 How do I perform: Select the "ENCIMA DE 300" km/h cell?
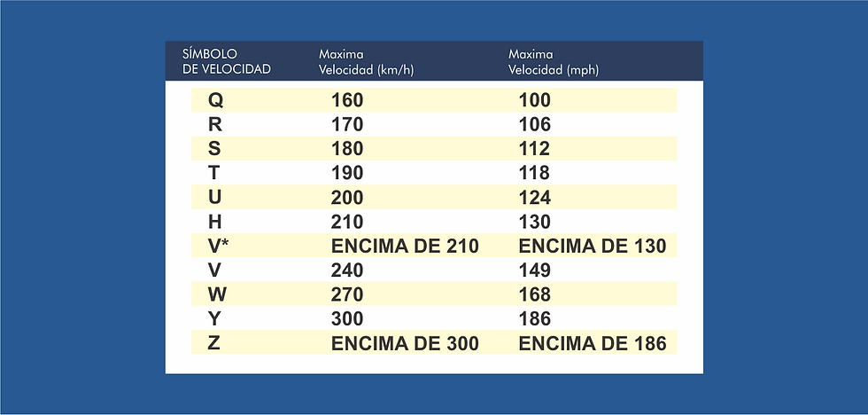pos(405,343)
